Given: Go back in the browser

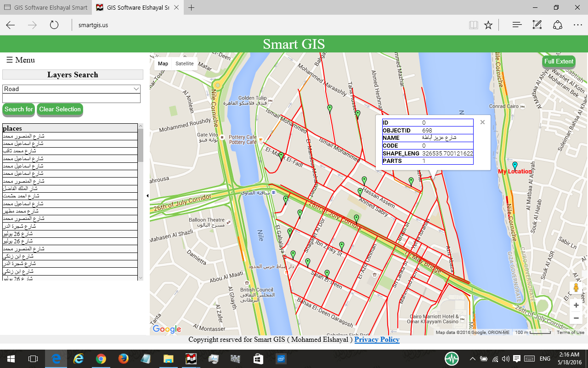Looking at the screenshot, I should click(x=11, y=25).
